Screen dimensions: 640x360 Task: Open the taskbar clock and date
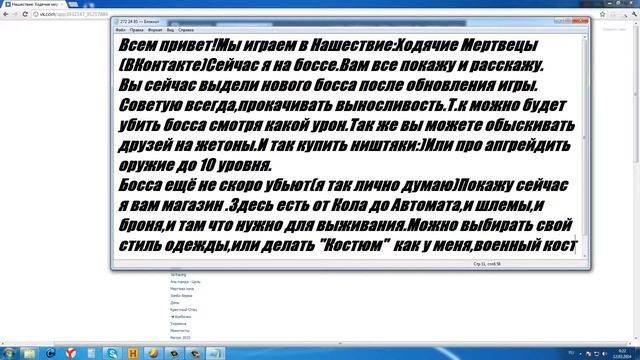point(622,353)
